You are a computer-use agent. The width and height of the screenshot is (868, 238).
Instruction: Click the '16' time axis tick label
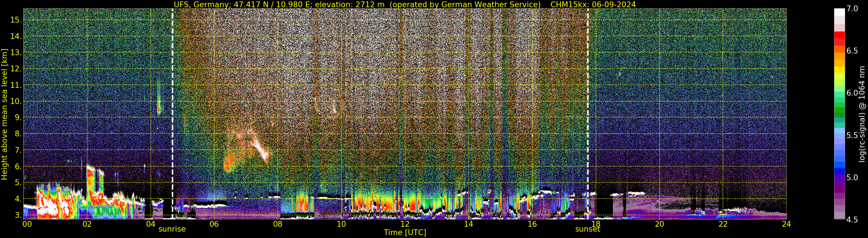(x=532, y=224)
